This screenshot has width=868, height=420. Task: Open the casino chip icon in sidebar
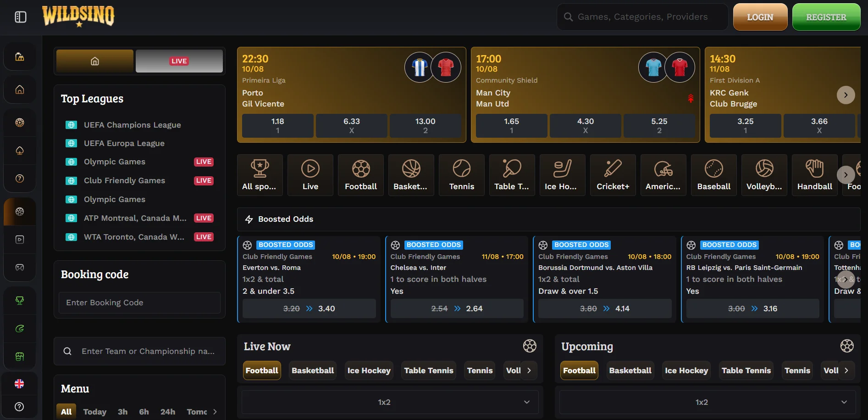(x=20, y=123)
